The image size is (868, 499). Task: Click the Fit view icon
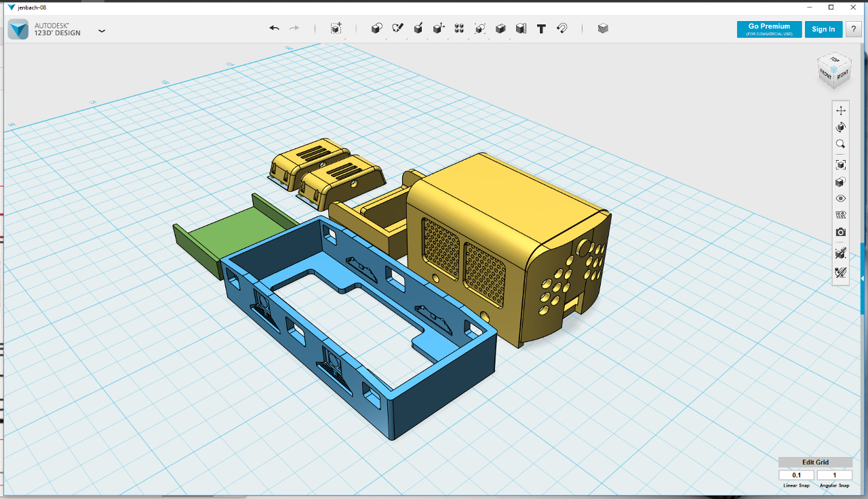tap(841, 165)
